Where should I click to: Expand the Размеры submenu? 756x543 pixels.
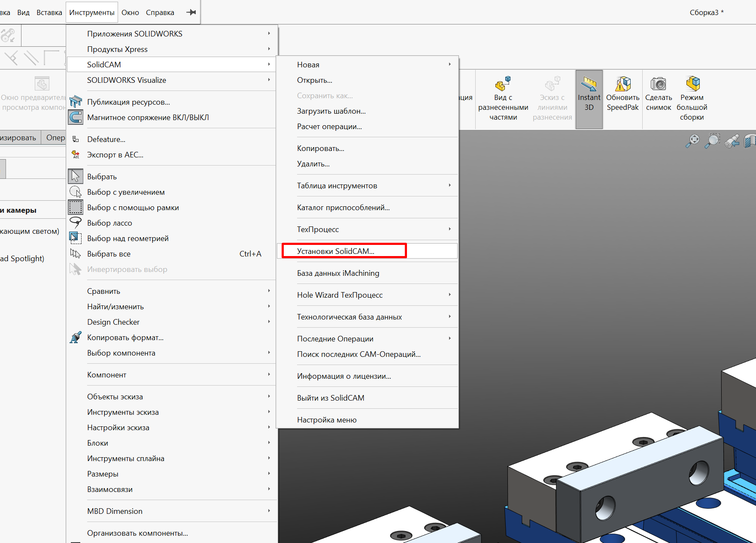pyautogui.click(x=172, y=474)
